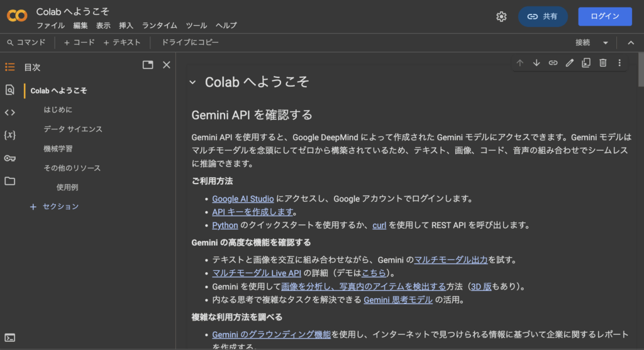644x350 pixels.
Task: Open the ランタイム menu
Action: [159, 26]
